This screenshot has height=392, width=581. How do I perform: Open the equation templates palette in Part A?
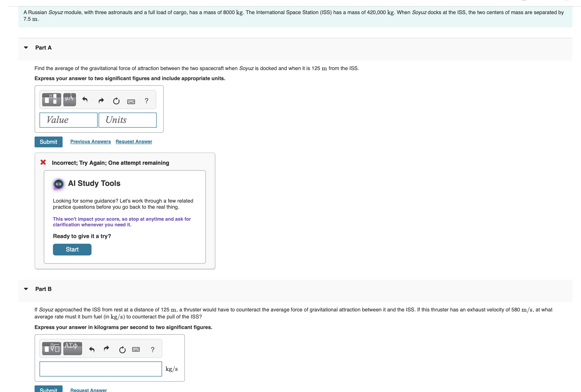coord(51,99)
